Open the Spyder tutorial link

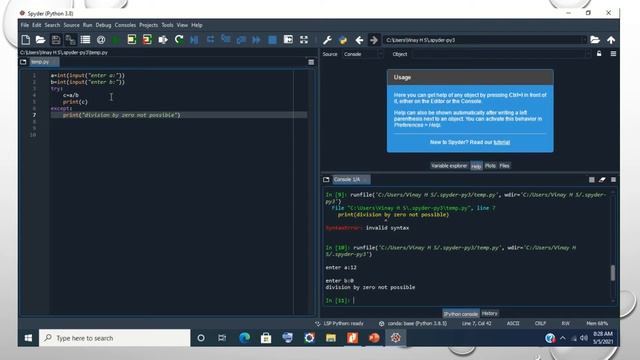502,142
